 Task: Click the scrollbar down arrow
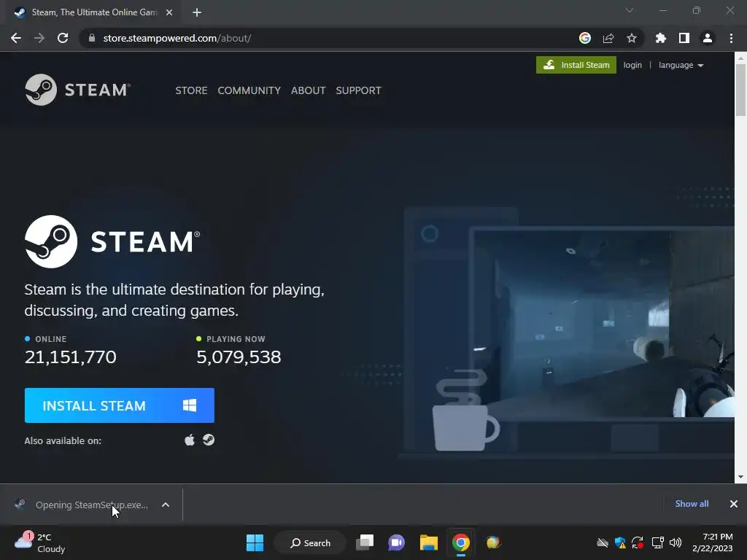740,477
